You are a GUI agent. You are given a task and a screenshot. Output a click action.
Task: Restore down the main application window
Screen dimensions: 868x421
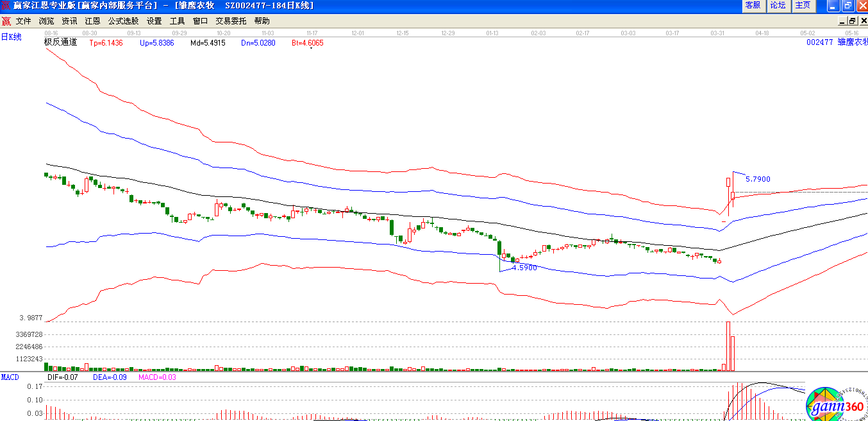pos(847,6)
